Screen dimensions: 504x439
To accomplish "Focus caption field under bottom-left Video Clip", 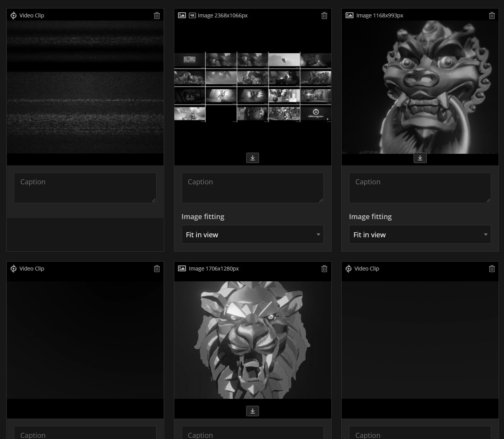I will pos(85,432).
